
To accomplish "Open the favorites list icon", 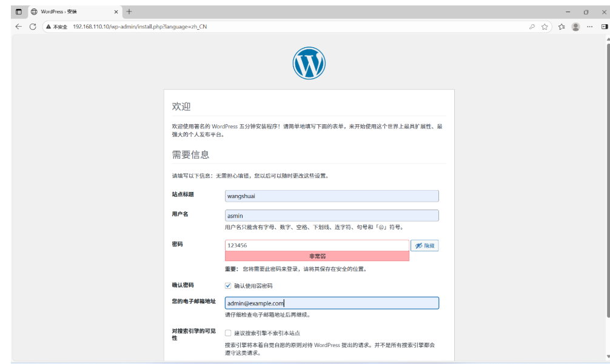I will 561,27.
